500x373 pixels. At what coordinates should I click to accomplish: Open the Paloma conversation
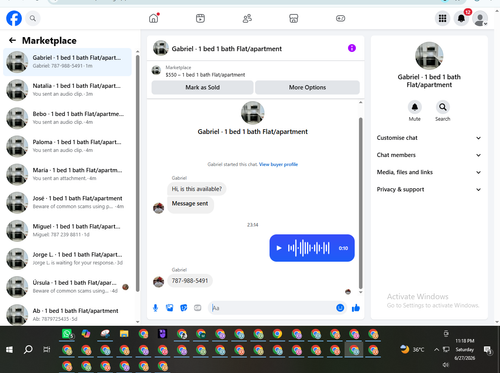coord(67,146)
